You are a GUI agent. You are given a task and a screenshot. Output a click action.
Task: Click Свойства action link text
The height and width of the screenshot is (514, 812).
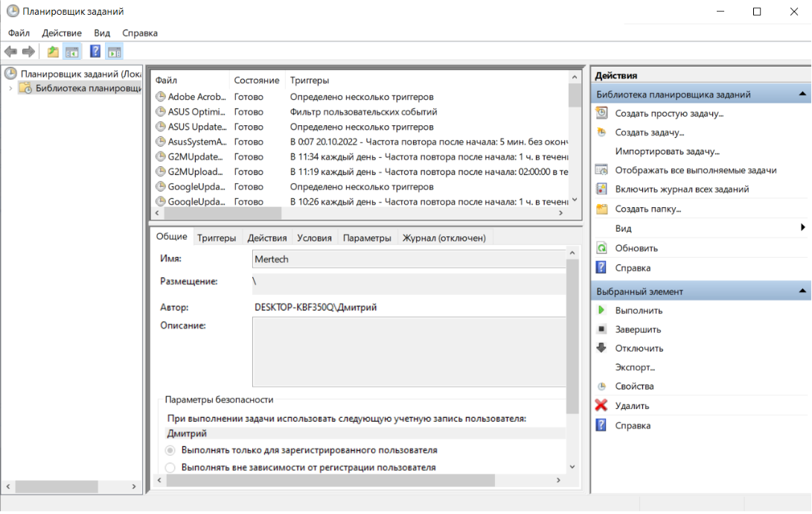pos(634,386)
